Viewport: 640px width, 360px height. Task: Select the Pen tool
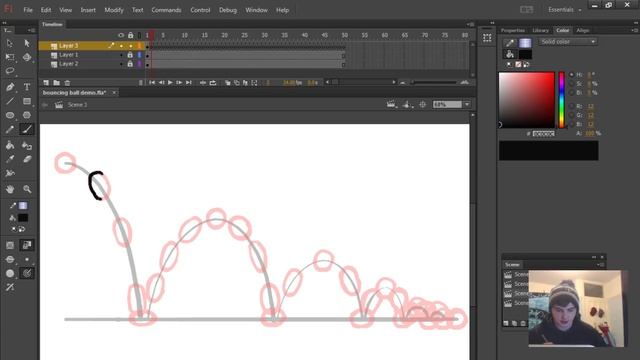point(10,87)
